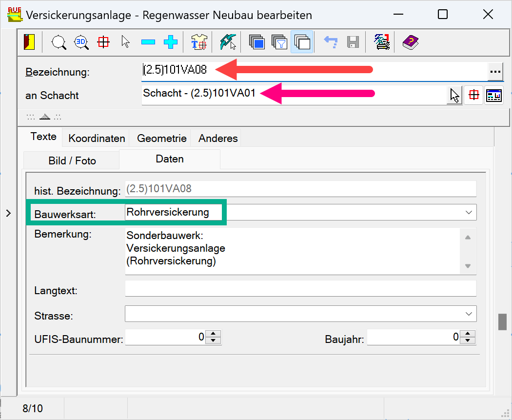This screenshot has width=512, height=420.
Task: Open the 3D zoom view tool
Action: pos(81,42)
